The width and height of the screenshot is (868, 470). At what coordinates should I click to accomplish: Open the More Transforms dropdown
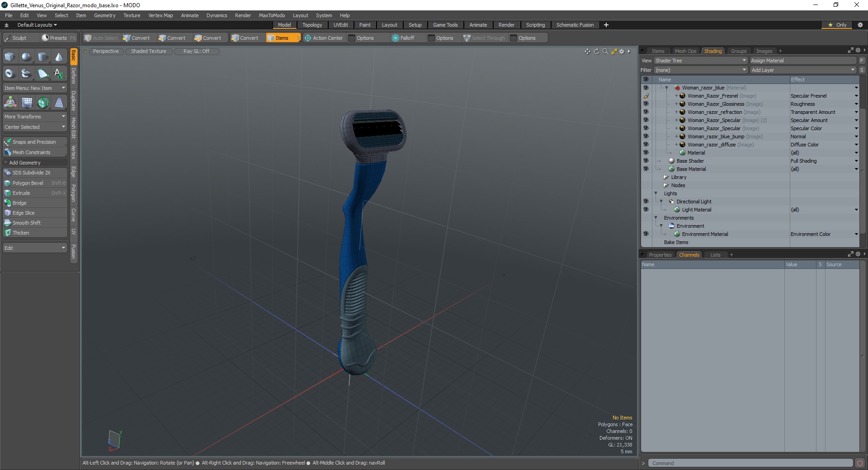coord(35,117)
